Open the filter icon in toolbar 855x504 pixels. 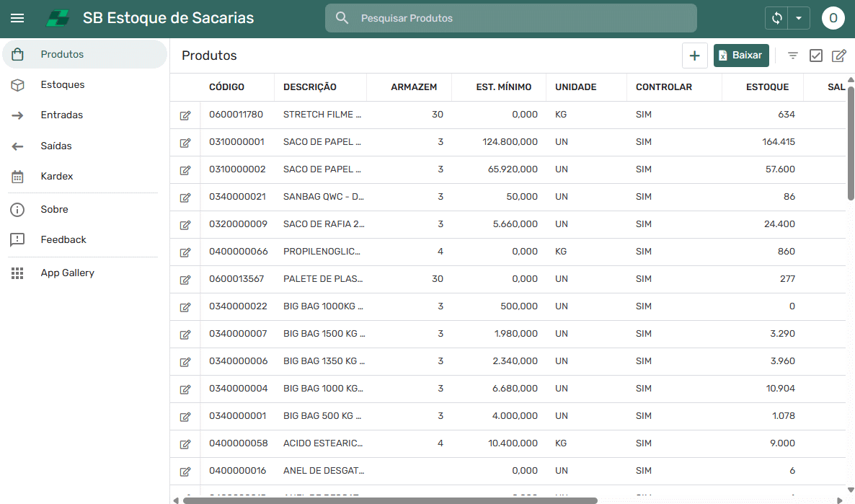point(793,56)
